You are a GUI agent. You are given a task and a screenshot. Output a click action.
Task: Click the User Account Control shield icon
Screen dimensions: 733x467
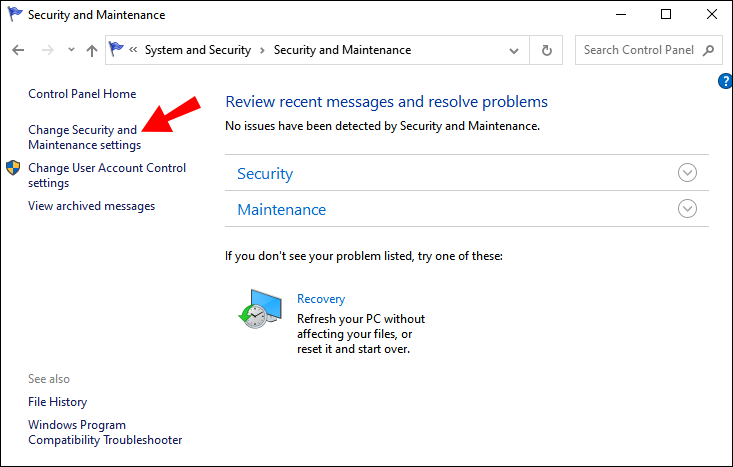click(x=13, y=168)
